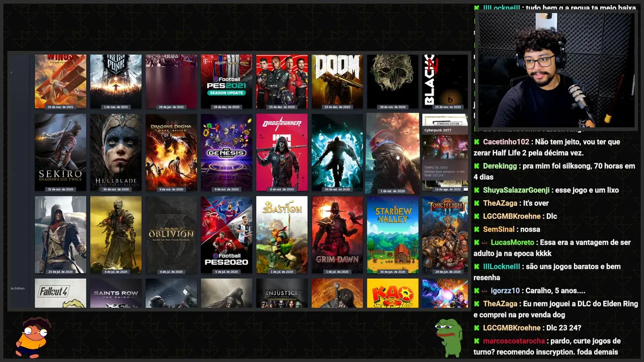The image size is (644, 362).
Task: Click the Cyberpunk 2077 tooltip title
Action: (x=437, y=130)
